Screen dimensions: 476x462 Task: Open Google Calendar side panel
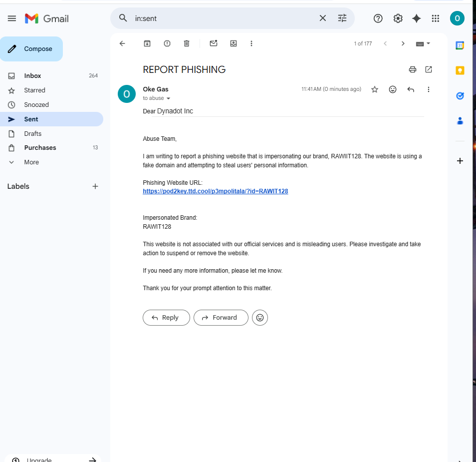pyautogui.click(x=460, y=45)
